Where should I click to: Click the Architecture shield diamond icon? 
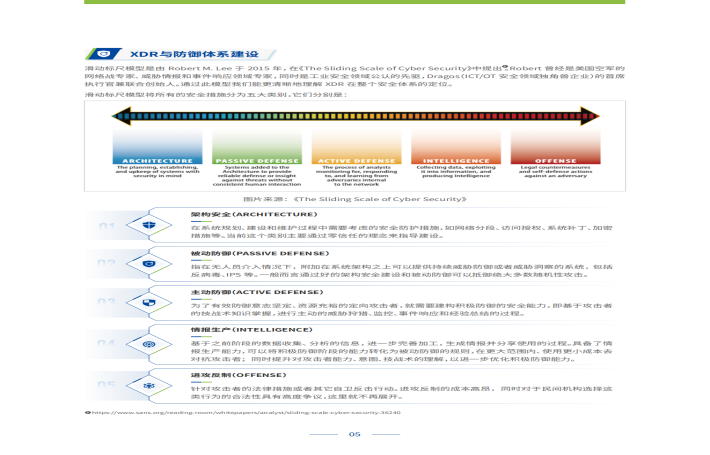tap(149, 225)
